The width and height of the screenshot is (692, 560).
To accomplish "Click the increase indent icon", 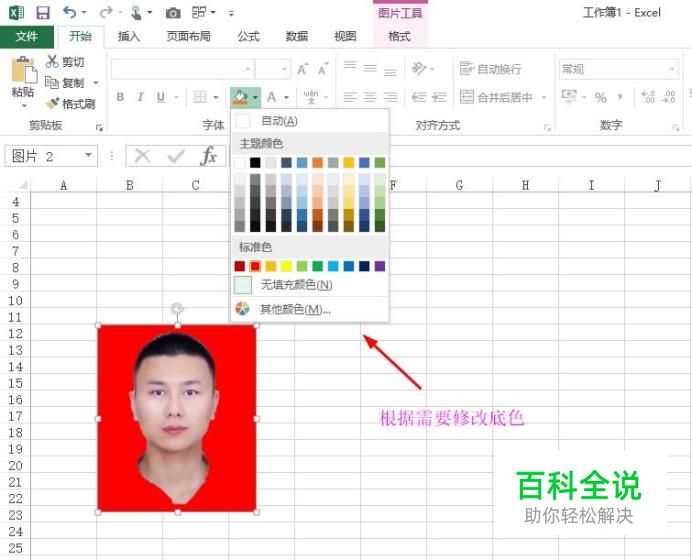I will point(440,97).
